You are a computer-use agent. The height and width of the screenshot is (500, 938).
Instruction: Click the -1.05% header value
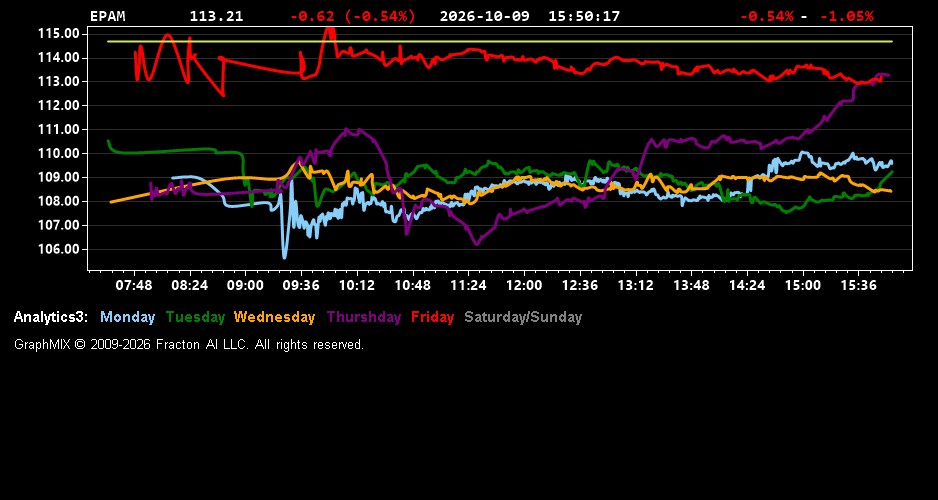point(846,16)
